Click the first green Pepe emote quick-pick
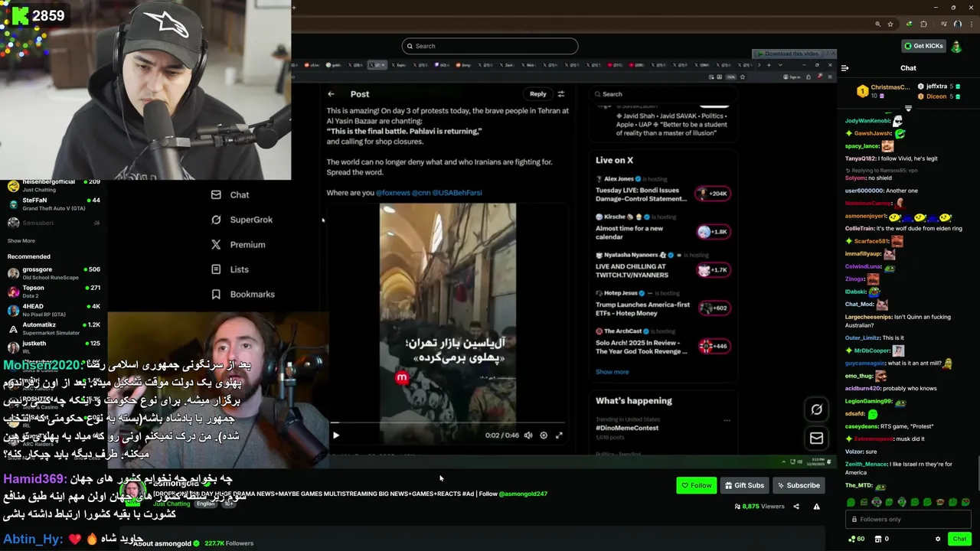Image resolution: width=980 pixels, height=551 pixels. tap(851, 502)
